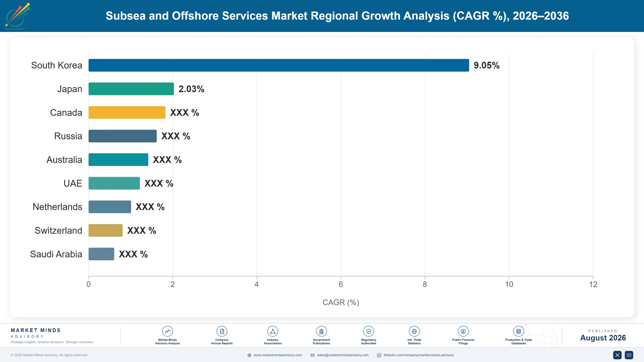
Task: Click the Netherlands bar
Action: 110,207
